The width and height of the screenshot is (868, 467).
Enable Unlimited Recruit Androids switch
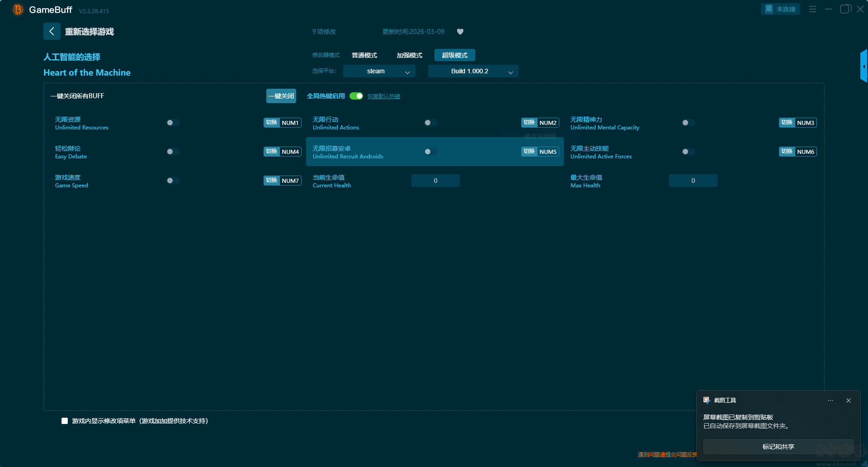click(x=430, y=152)
